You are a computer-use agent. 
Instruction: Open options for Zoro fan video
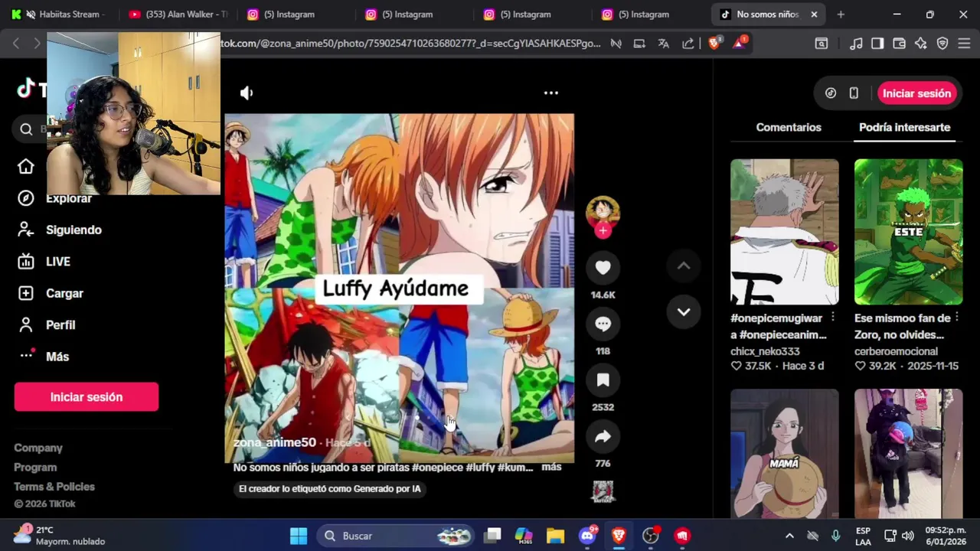(x=956, y=318)
